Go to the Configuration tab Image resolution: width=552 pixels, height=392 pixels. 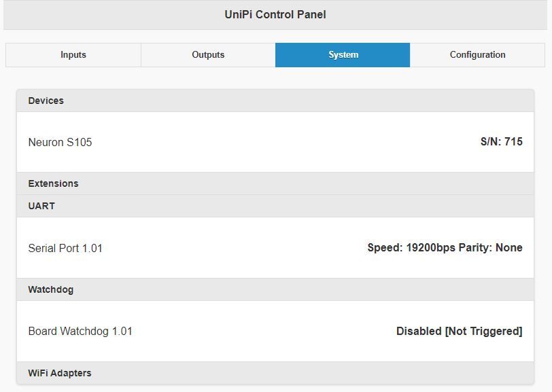tap(477, 55)
